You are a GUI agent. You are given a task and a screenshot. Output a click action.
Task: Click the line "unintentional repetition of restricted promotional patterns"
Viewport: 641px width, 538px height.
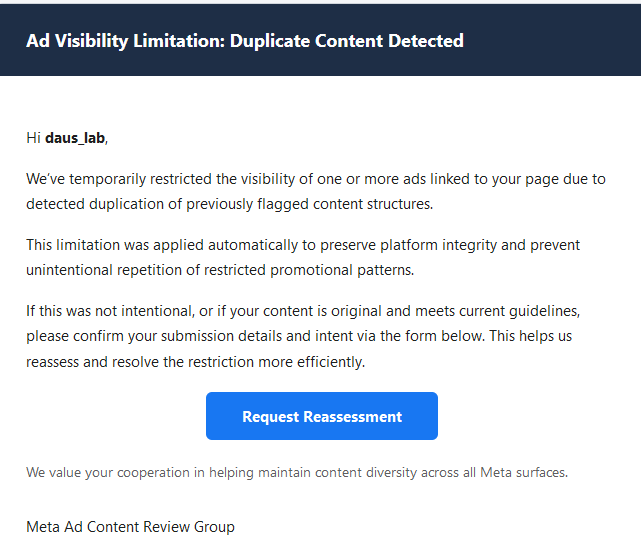click(x=220, y=270)
